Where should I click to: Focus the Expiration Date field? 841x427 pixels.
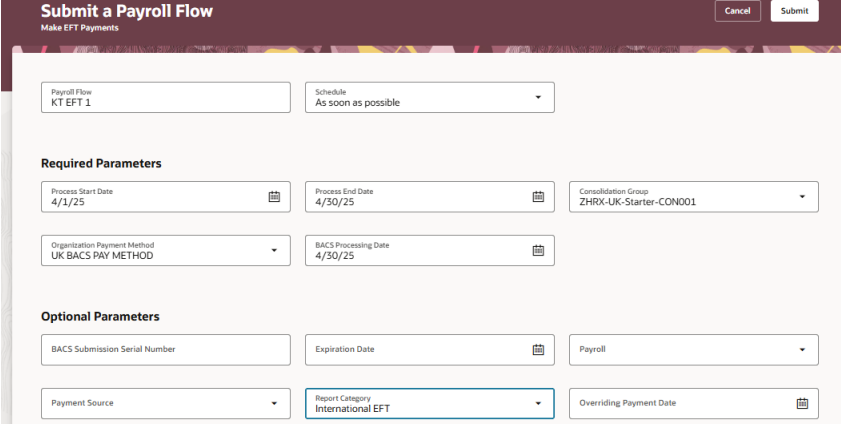[430, 350]
